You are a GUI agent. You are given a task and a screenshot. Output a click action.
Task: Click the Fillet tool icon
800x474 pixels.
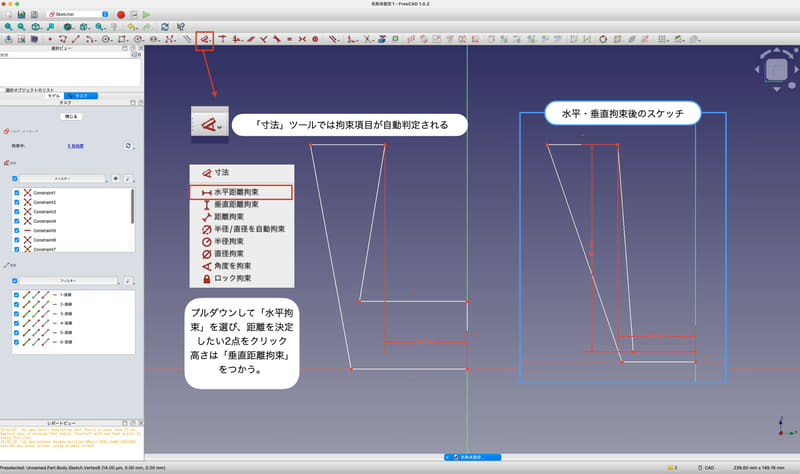click(352, 39)
